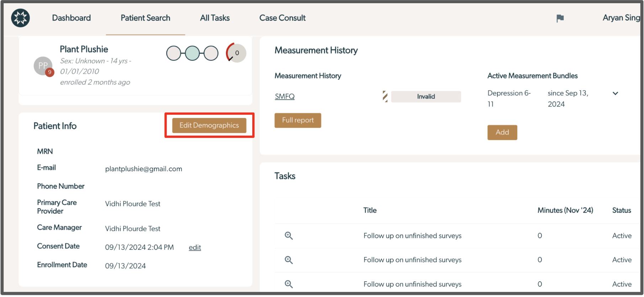Switch to the All Tasks tab
This screenshot has height=297, width=644.
(x=215, y=18)
